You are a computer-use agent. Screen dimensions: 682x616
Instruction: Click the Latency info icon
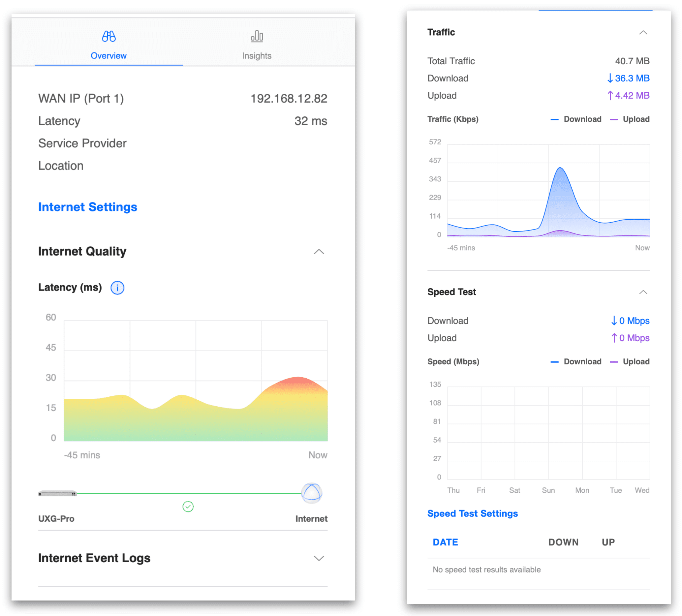[117, 288]
